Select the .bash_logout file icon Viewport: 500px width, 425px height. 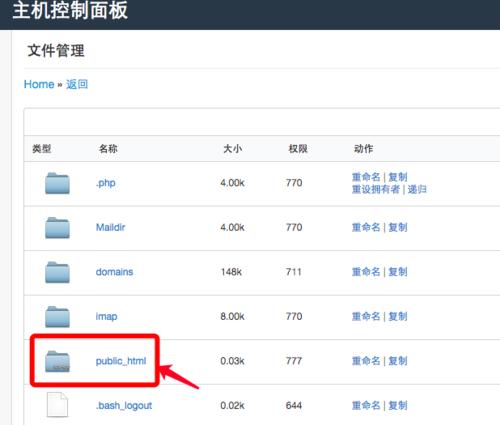coord(57,405)
